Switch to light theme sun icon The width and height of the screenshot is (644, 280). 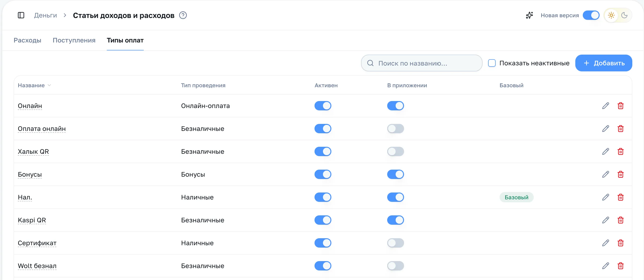click(611, 15)
